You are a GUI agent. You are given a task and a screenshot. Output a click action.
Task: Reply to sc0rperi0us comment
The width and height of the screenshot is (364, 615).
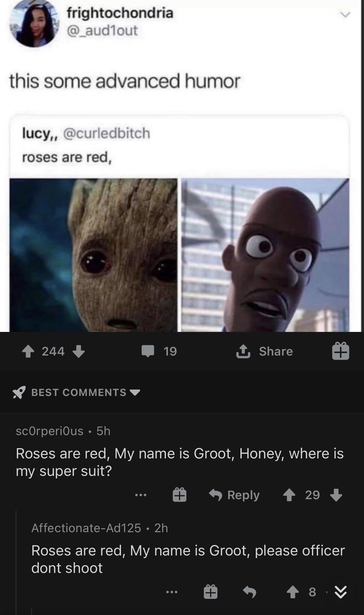[x=234, y=495]
